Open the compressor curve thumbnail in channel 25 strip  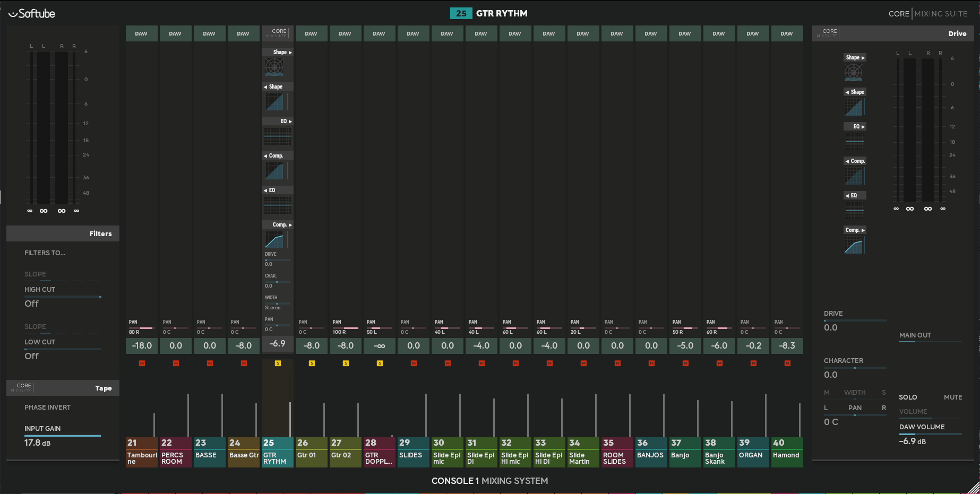pos(274,240)
